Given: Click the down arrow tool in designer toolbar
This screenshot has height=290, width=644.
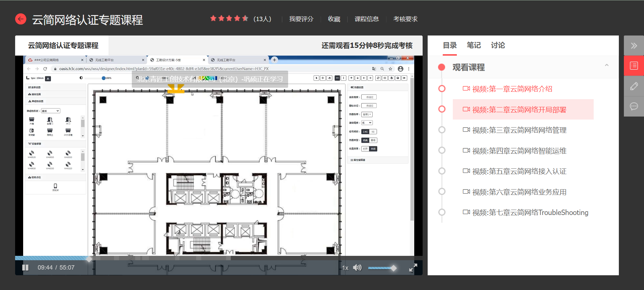Looking at the screenshot, I should click(x=358, y=78).
